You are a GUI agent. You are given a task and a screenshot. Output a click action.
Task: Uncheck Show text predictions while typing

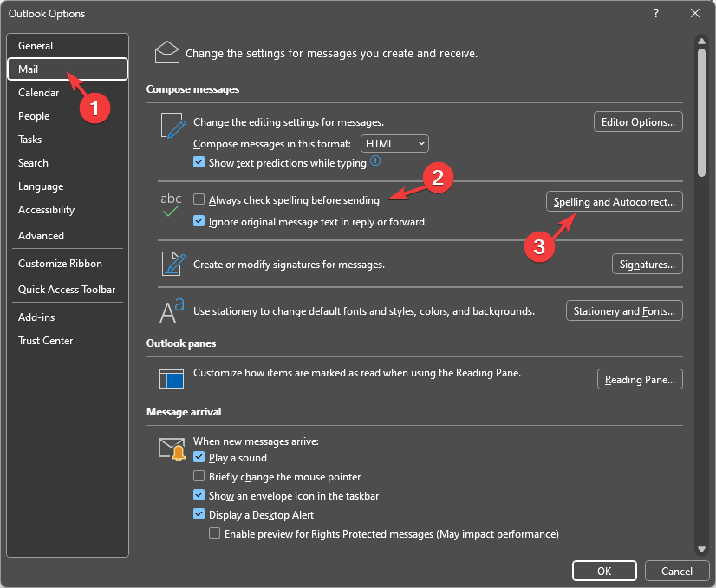click(x=199, y=162)
